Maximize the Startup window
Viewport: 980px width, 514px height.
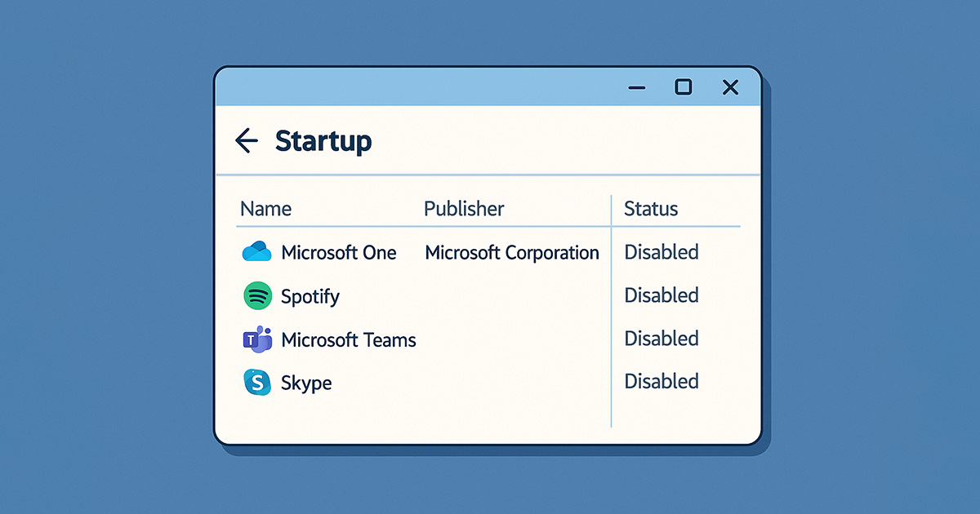(x=684, y=86)
